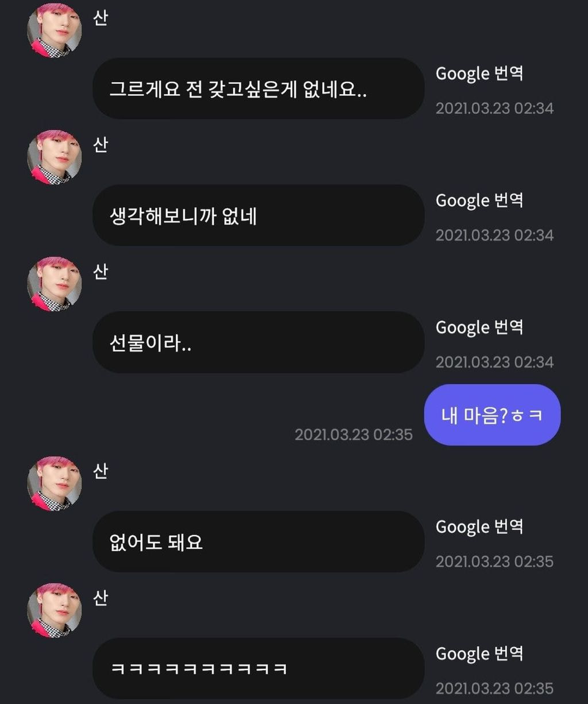588x704 pixels.
Task: Tap the avatar above the 'ㅋㅋㅋㅋ' message
Action: 55,610
